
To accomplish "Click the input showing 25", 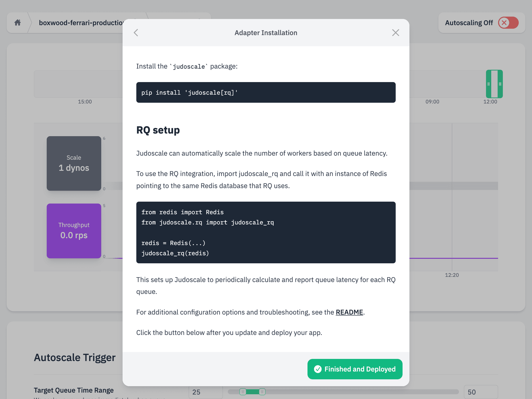I will pyautogui.click(x=206, y=392).
